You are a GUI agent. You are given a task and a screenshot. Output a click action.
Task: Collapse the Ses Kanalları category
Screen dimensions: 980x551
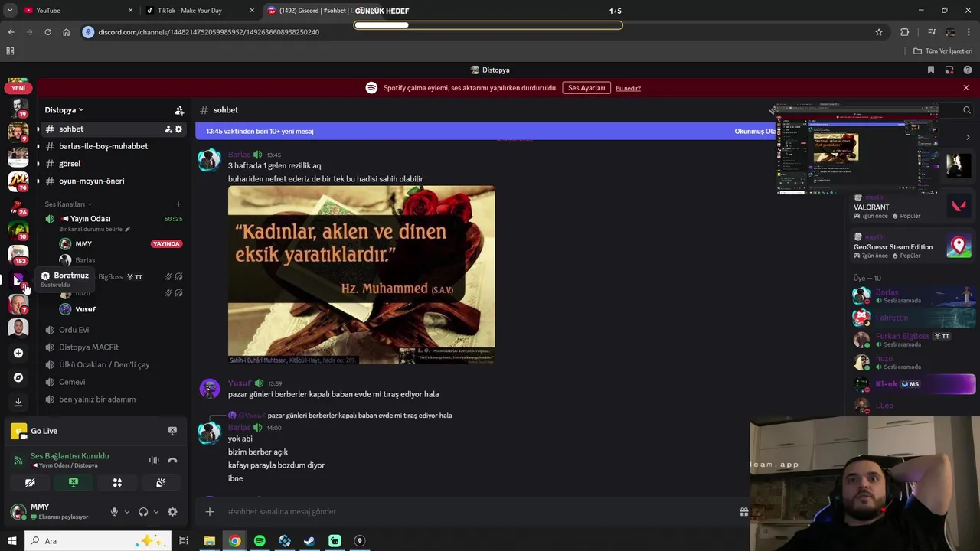point(67,204)
